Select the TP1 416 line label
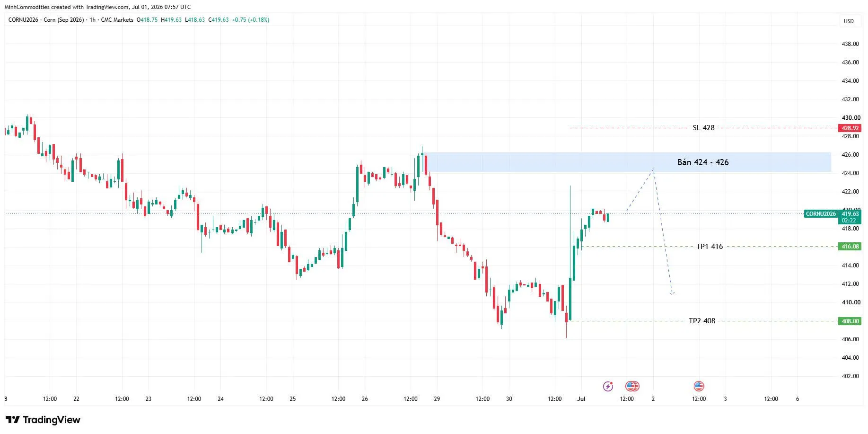Screen dimensions: 868x434 [709, 247]
